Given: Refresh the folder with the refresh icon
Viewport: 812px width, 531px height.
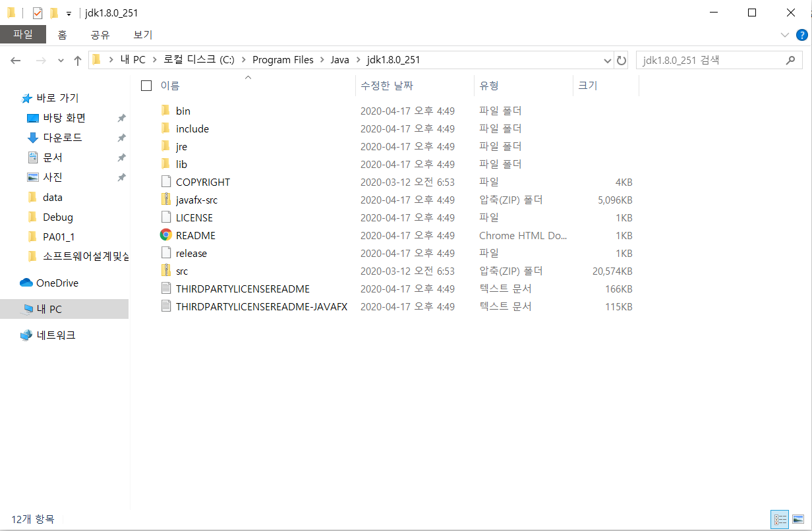Looking at the screenshot, I should 621,60.
